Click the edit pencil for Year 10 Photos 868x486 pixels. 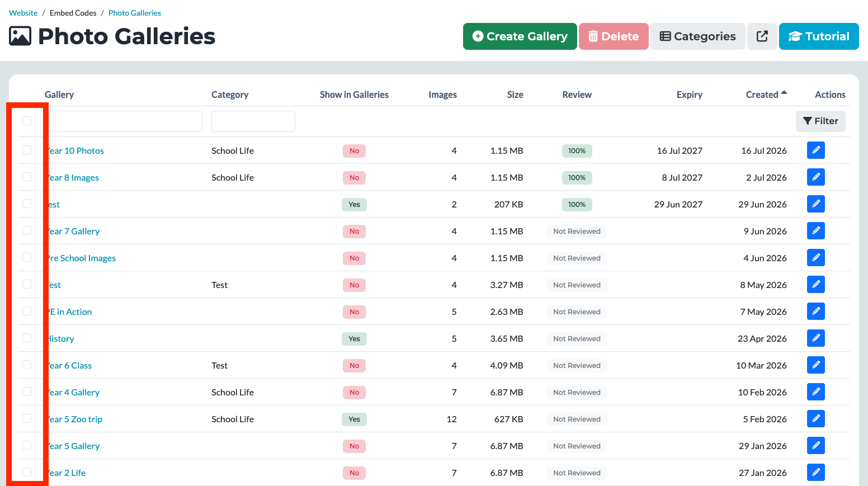point(816,150)
